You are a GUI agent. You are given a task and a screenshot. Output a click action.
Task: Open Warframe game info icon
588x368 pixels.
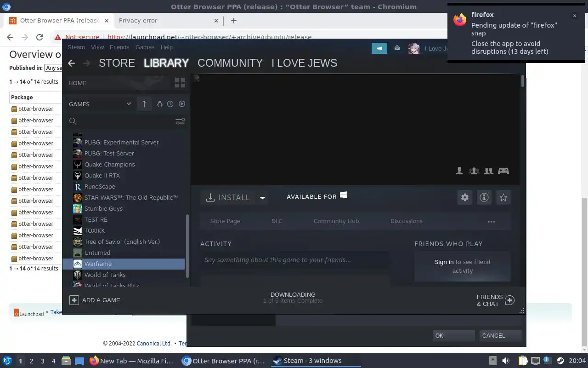click(484, 197)
